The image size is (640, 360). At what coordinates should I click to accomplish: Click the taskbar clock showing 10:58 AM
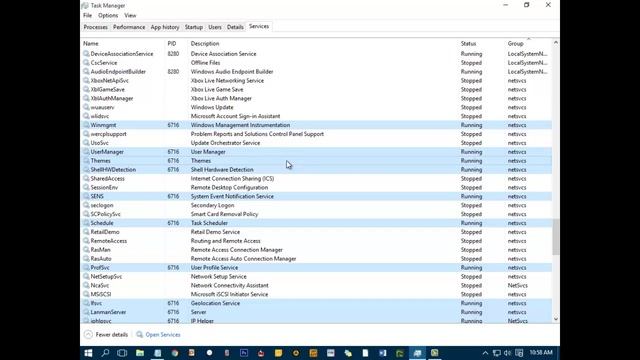coord(541,353)
